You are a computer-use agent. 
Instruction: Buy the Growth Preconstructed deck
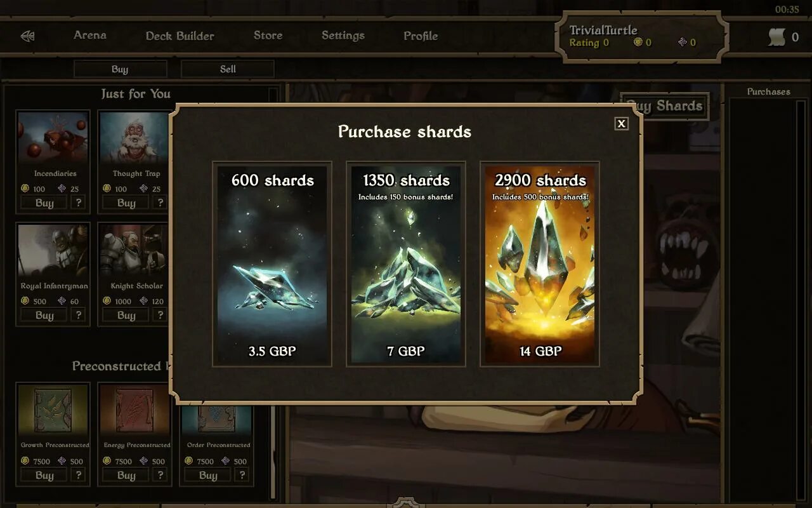click(x=44, y=475)
